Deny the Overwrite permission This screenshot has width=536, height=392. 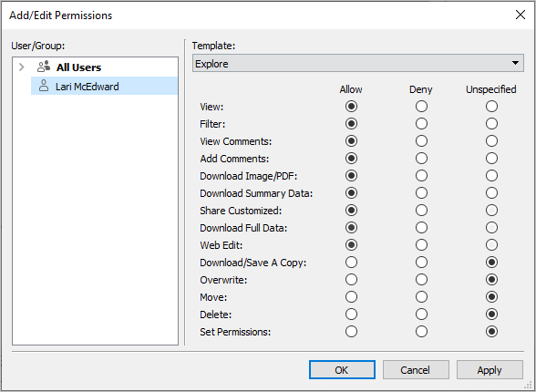(x=421, y=280)
